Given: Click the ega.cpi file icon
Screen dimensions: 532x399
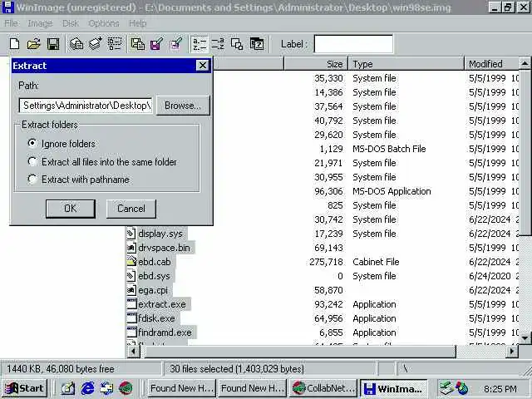Looking at the screenshot, I should [131, 290].
